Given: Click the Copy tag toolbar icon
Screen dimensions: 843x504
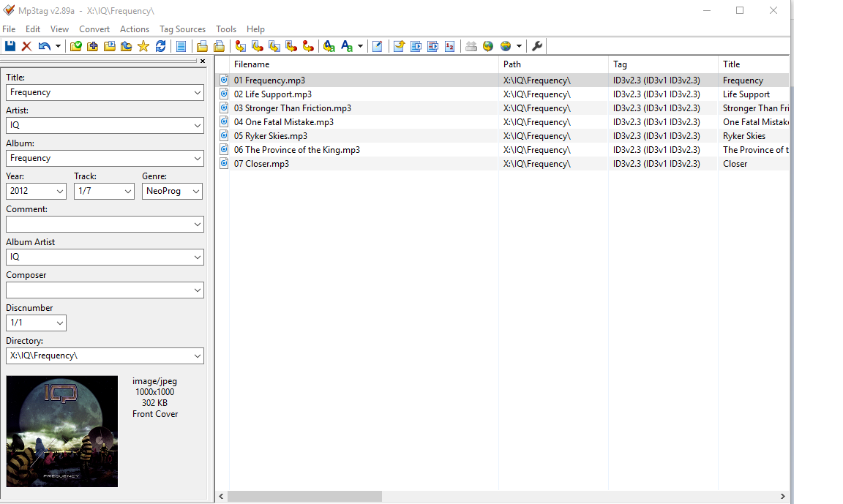Looking at the screenshot, I should (202, 46).
